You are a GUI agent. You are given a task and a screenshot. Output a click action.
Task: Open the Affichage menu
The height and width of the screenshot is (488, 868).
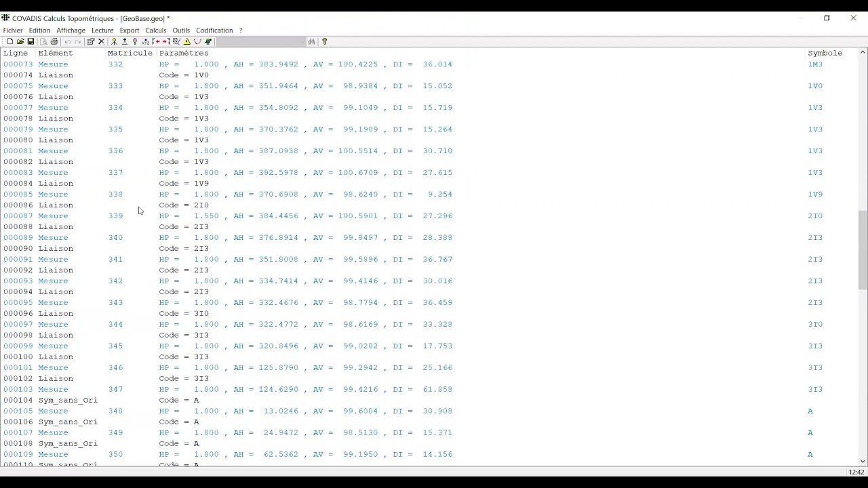click(71, 30)
